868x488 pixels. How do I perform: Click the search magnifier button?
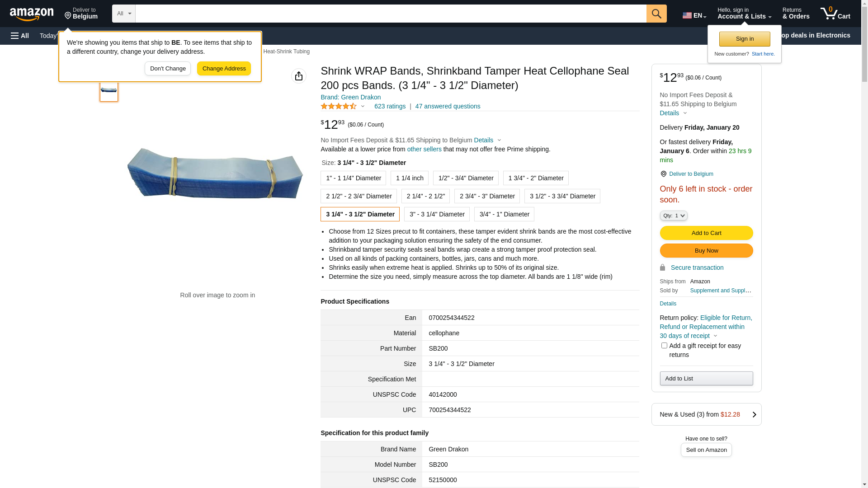tap(656, 14)
